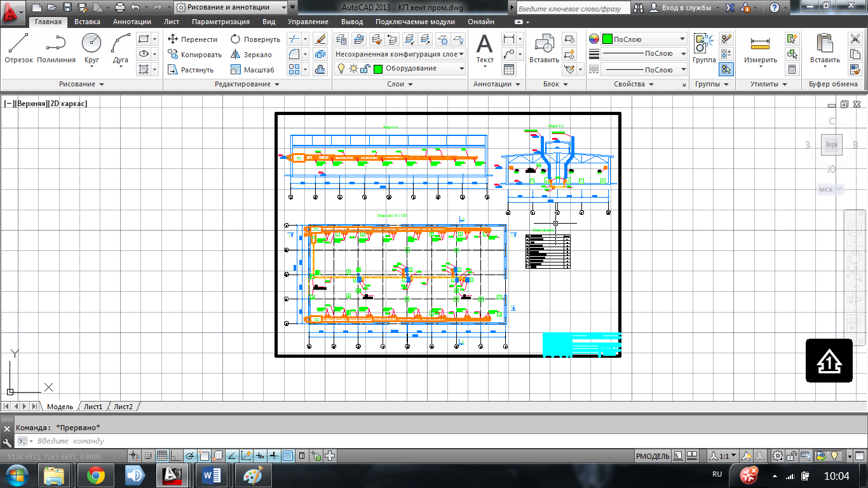
Task: Expand the Рисование panel
Action: click(81, 84)
